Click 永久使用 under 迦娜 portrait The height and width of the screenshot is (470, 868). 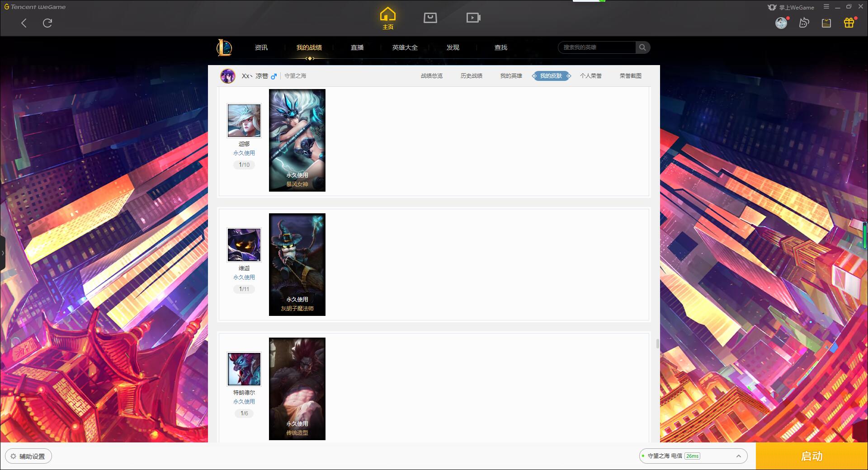tap(244, 153)
